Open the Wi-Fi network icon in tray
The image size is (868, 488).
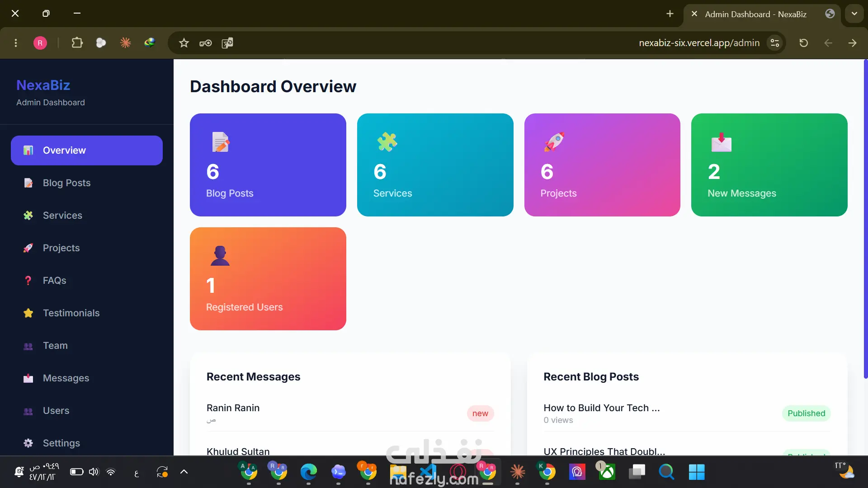coord(111,472)
